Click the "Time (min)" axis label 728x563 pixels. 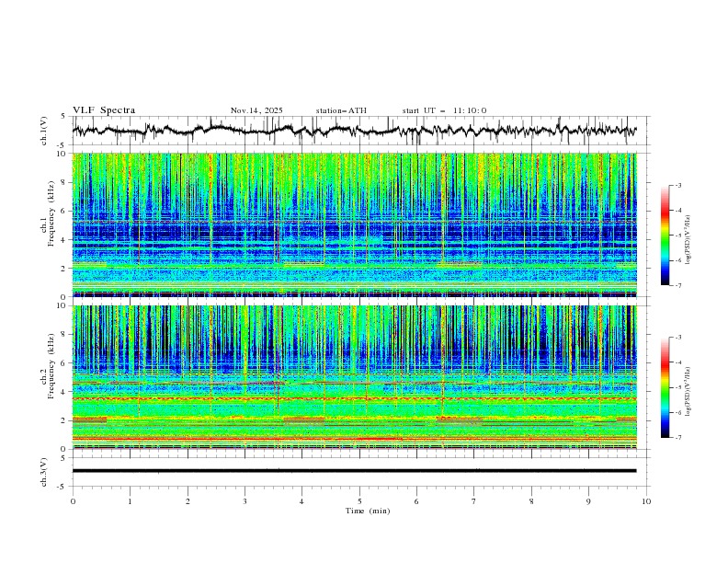coord(368,511)
